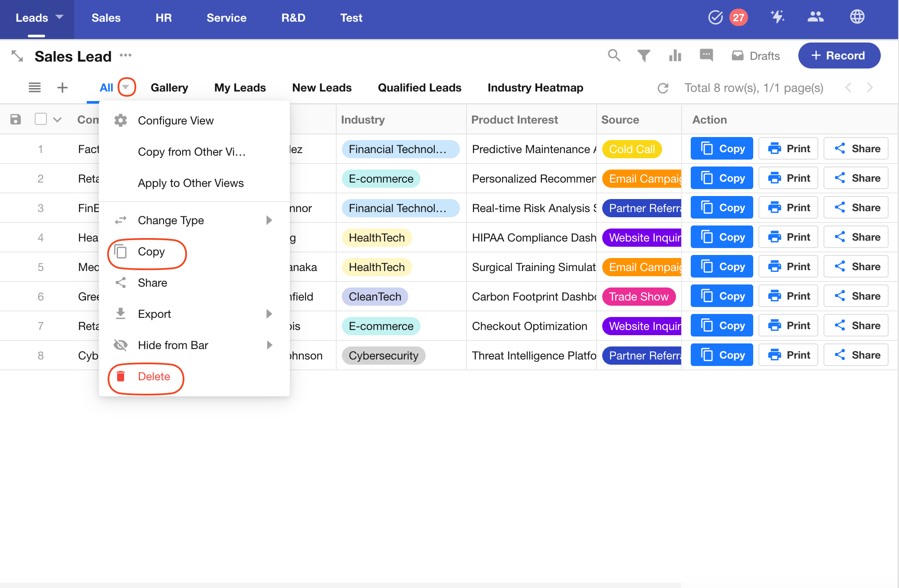Switch to the Industry Heatmap tab
899x588 pixels.
point(535,88)
